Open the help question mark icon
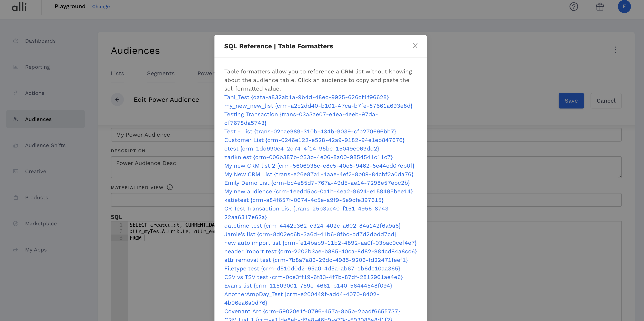Screen dimensions: 644x321 pos(574,7)
